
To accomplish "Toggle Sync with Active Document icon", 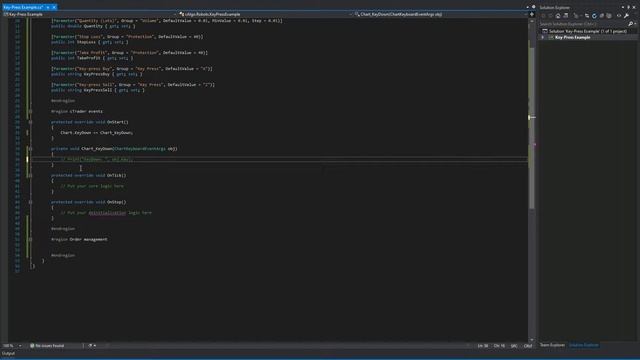I will 587,16.
